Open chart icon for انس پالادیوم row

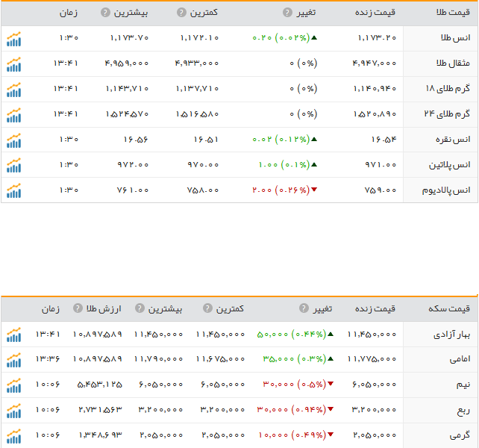click(13, 191)
